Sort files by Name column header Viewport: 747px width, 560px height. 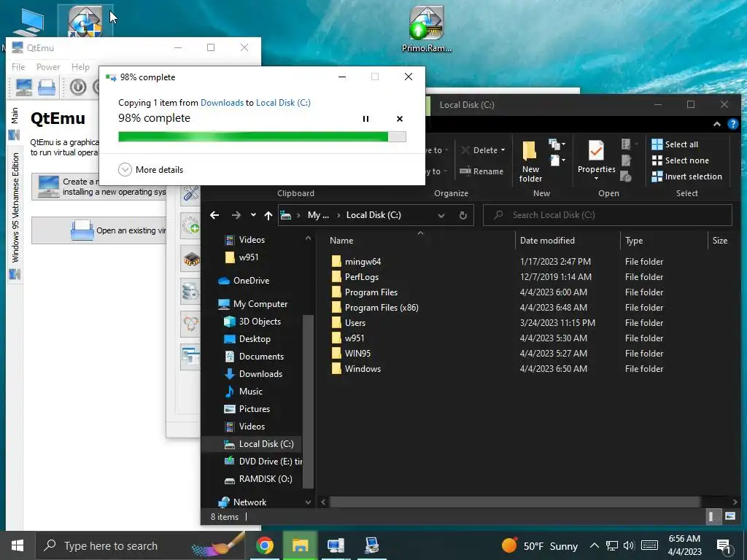coord(341,241)
